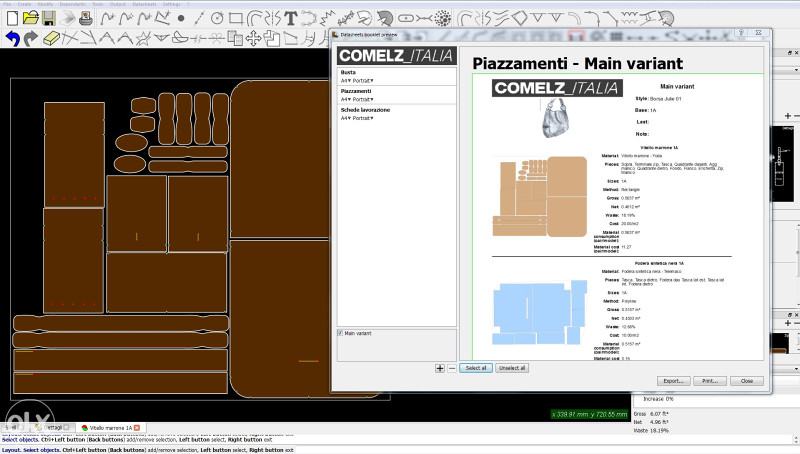This screenshot has width=800, height=454.
Task: Select the Circle drawing tool
Action: coord(217,18)
